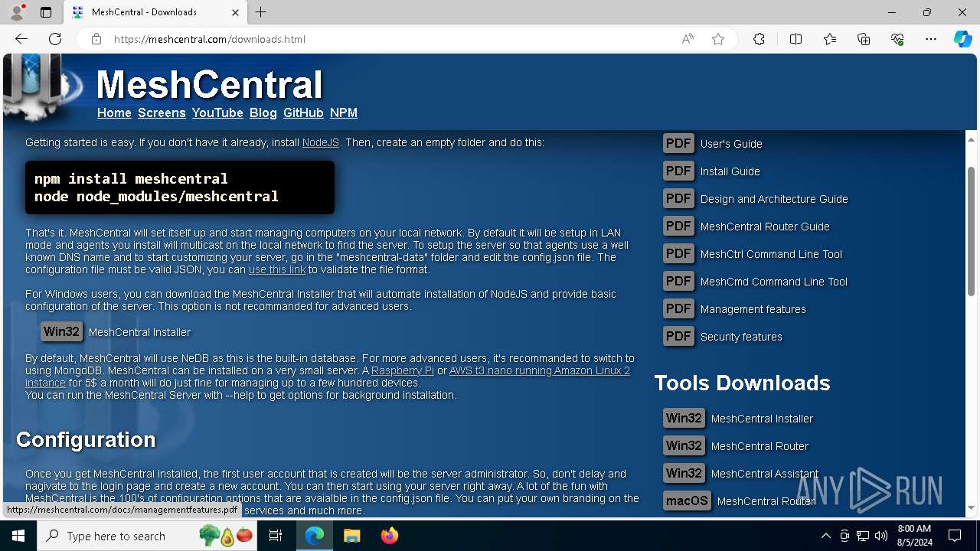Open the Blog nav link

pyautogui.click(x=263, y=112)
